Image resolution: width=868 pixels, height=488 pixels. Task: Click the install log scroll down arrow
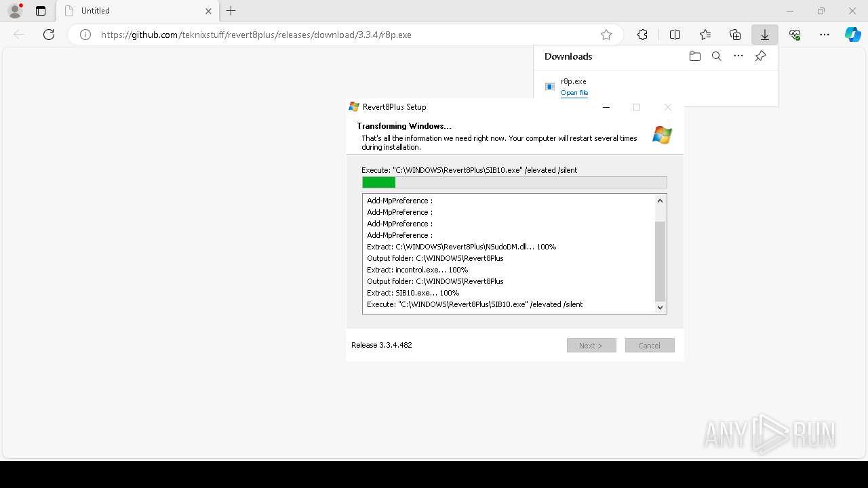coord(660,308)
